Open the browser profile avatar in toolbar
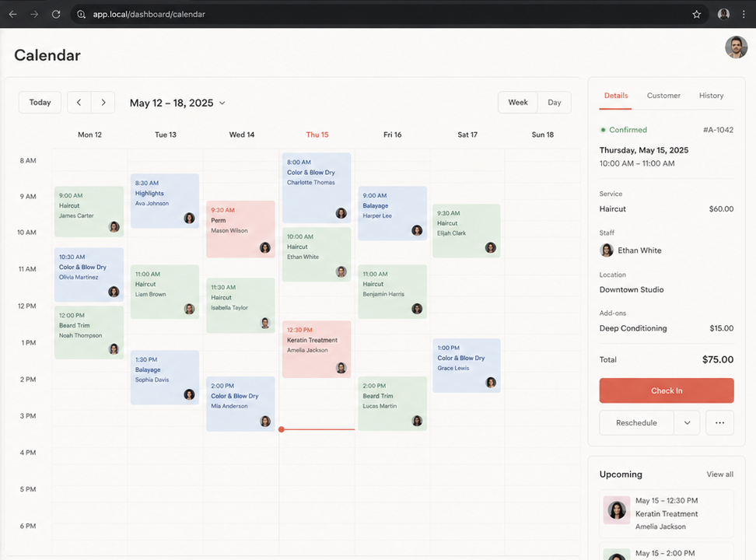 point(723,15)
